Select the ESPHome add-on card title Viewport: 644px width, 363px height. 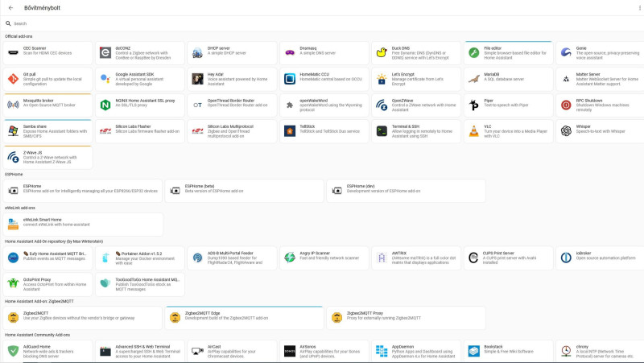(x=32, y=186)
